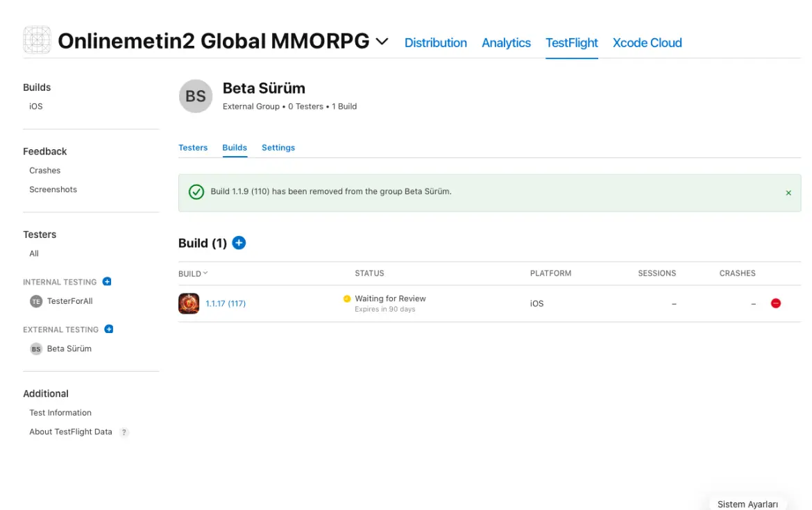Add a new internal testing group

pos(107,282)
